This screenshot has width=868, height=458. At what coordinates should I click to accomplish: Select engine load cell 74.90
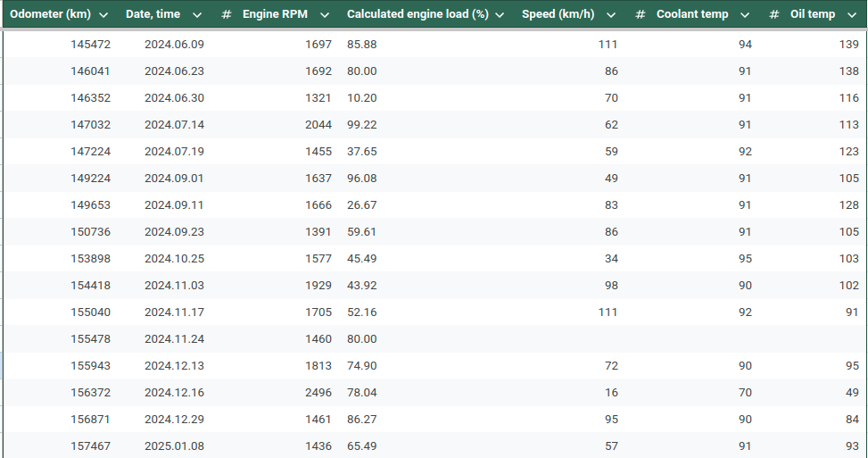point(362,365)
